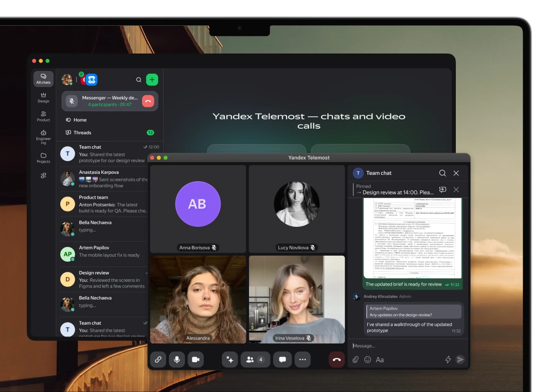Open the Projects folder
The image size is (533, 392).
(x=44, y=158)
